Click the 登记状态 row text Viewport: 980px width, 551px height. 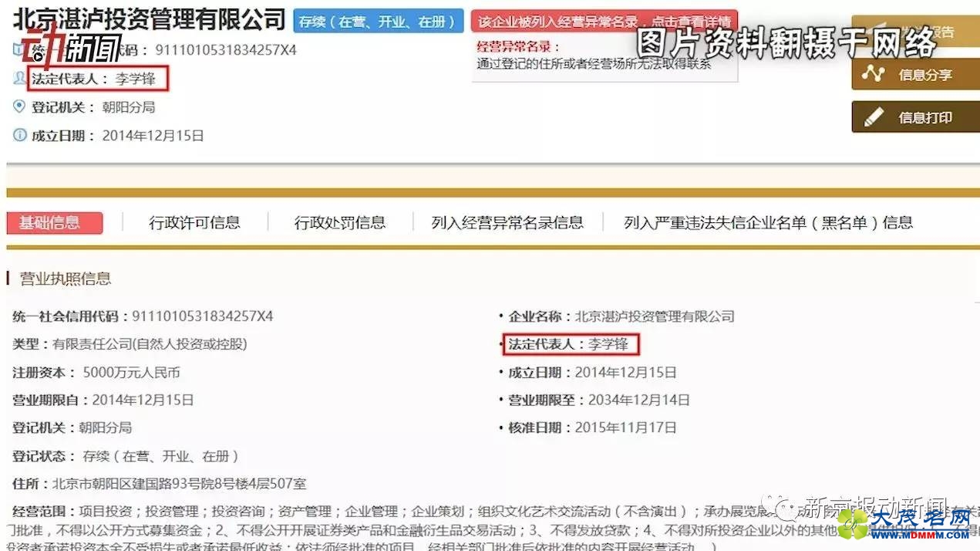click(x=126, y=456)
